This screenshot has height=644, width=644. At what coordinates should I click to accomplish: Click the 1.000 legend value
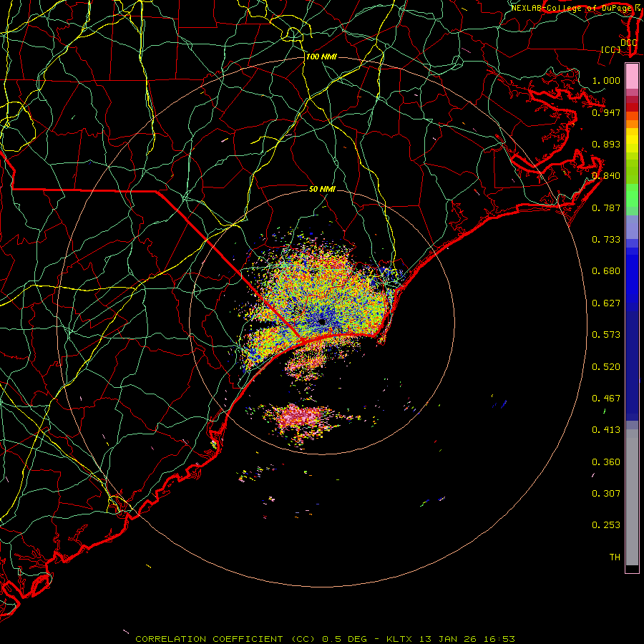pyautogui.click(x=606, y=80)
